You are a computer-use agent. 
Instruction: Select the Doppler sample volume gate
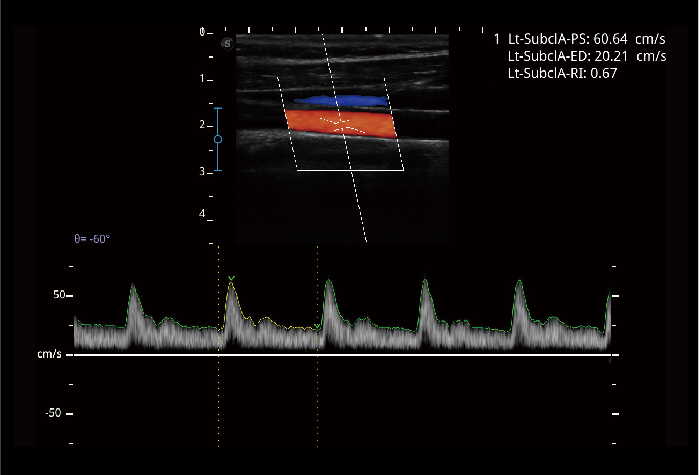click(x=341, y=126)
